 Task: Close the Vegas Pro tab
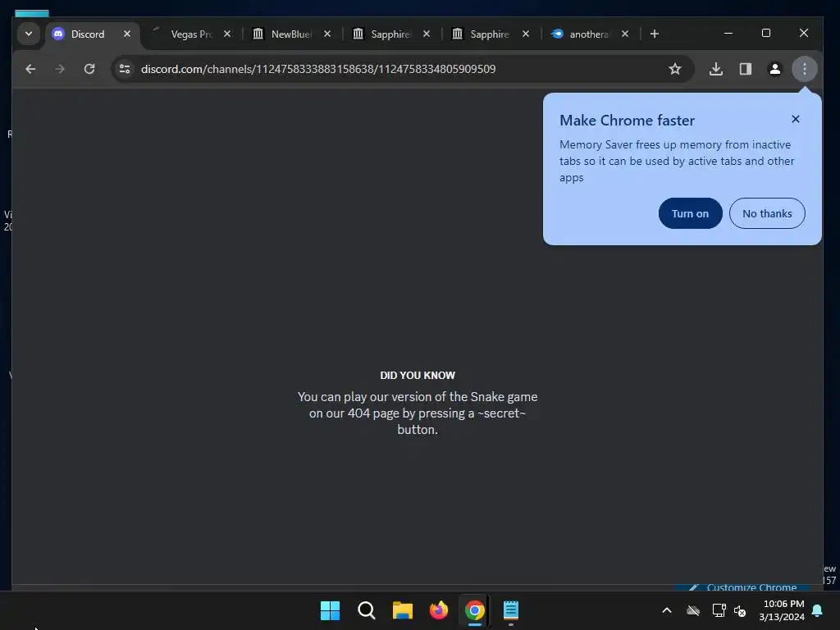click(x=227, y=34)
